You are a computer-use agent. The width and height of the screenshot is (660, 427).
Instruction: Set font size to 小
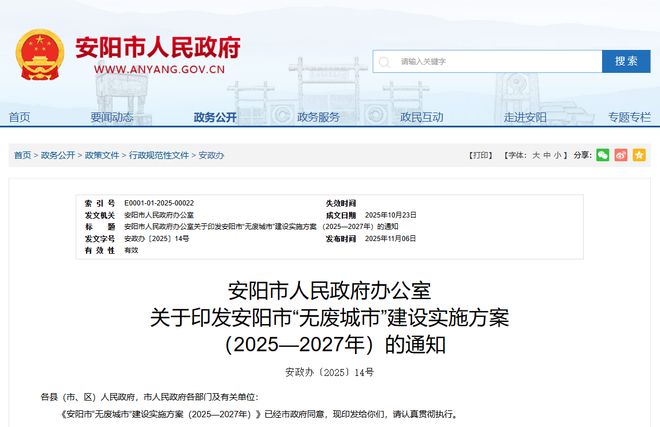coord(557,155)
